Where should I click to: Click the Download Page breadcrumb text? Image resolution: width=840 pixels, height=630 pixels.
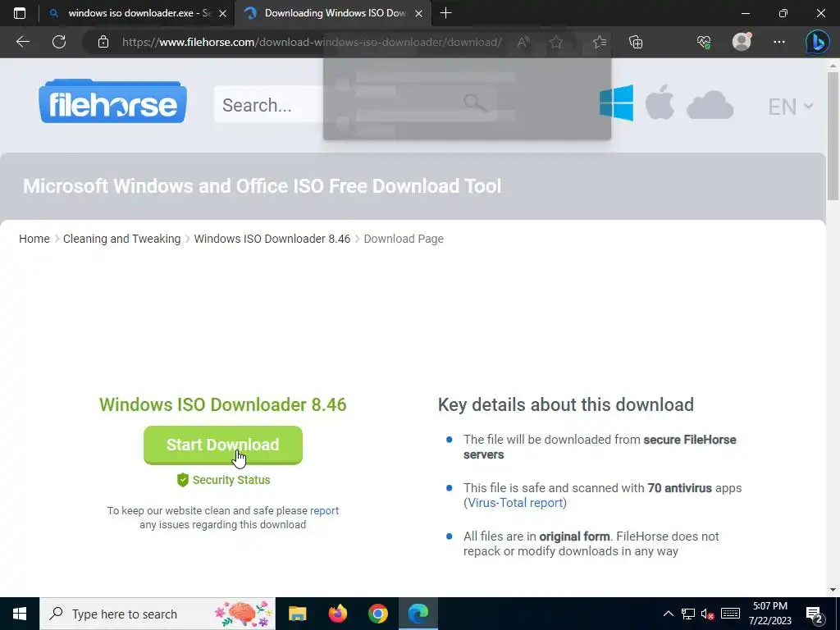click(x=404, y=239)
